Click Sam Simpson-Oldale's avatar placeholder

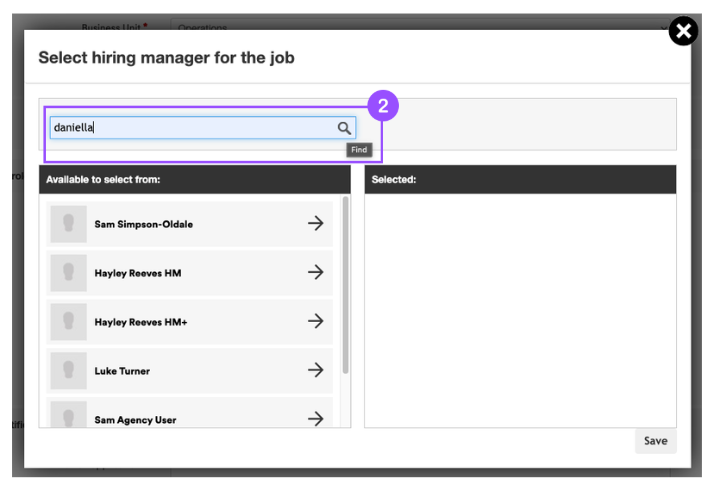click(68, 224)
